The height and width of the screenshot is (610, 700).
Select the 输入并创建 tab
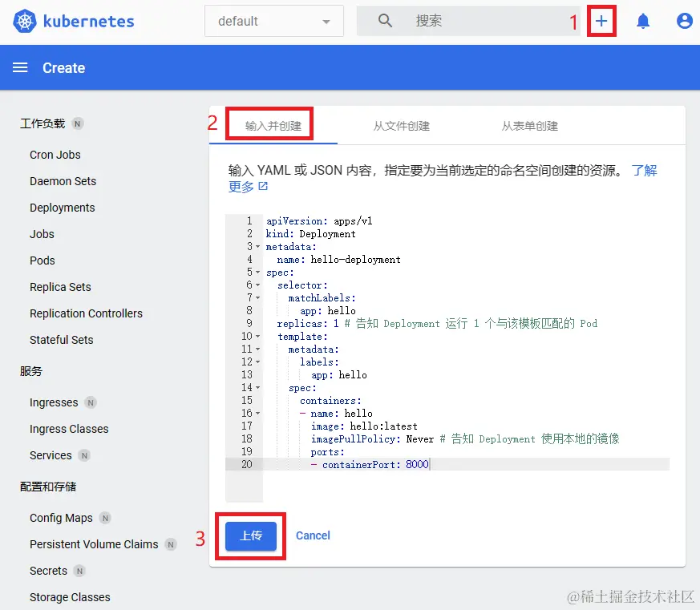(273, 126)
